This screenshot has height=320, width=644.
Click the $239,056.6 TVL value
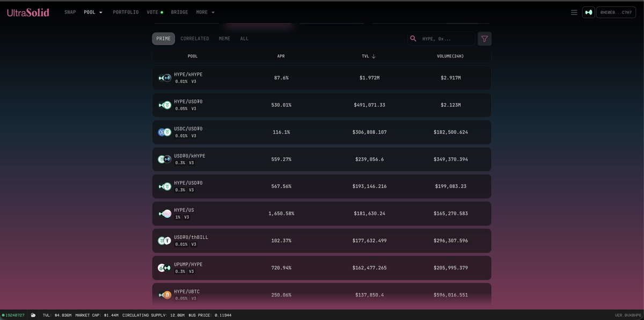[369, 159]
